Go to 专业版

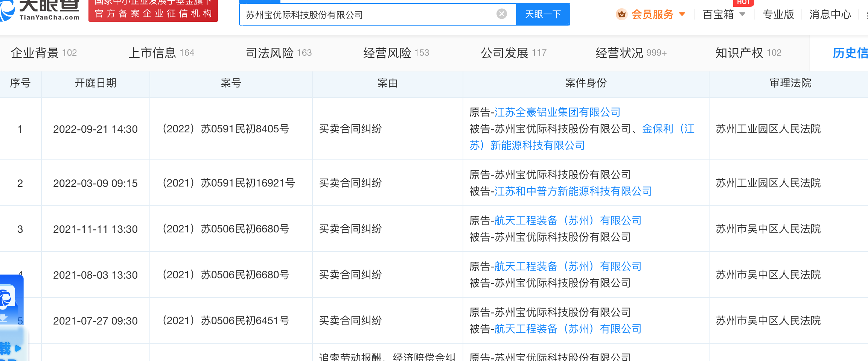pyautogui.click(x=778, y=14)
